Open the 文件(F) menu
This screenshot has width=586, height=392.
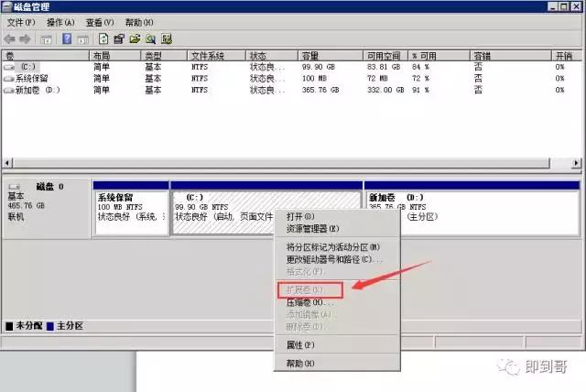(x=21, y=23)
